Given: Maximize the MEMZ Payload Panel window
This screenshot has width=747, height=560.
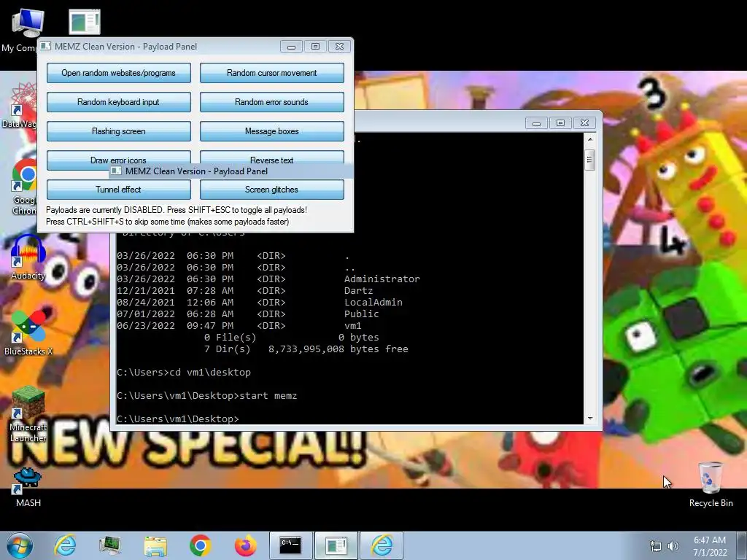Looking at the screenshot, I should pyautogui.click(x=315, y=46).
